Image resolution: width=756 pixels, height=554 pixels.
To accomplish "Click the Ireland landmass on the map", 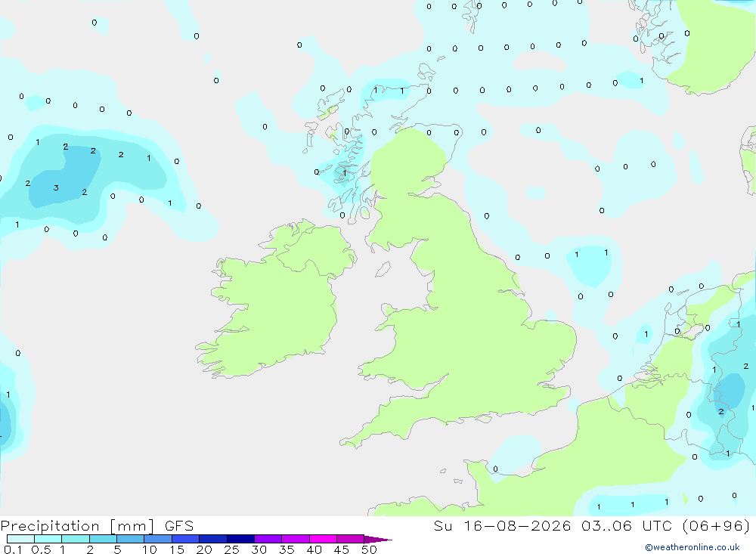I will (277, 299).
